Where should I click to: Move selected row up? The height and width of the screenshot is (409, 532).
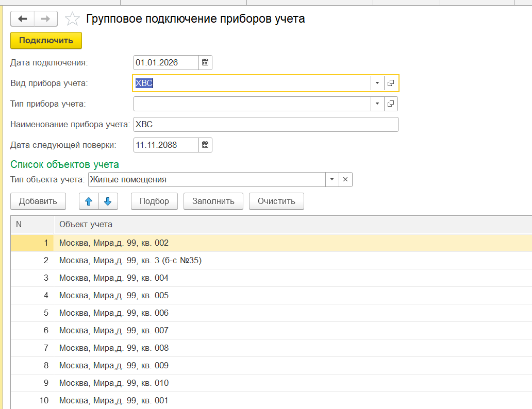click(89, 201)
